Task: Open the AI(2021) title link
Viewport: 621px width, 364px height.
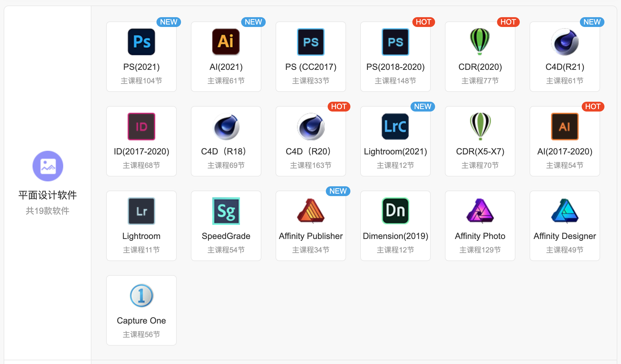Action: click(x=226, y=67)
